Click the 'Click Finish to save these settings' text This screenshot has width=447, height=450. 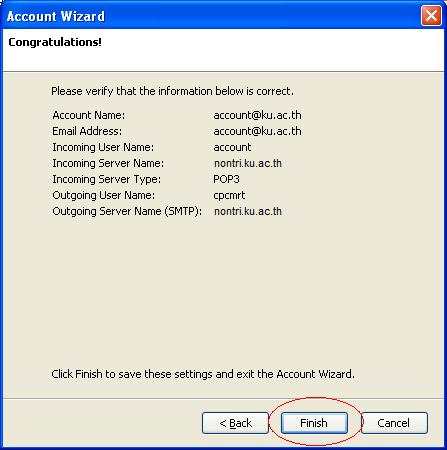pos(203,374)
